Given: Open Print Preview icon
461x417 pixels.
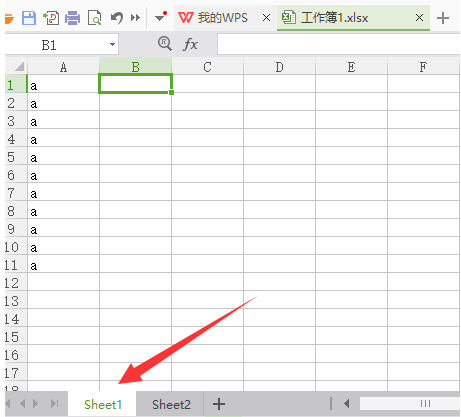Looking at the screenshot, I should [94, 18].
